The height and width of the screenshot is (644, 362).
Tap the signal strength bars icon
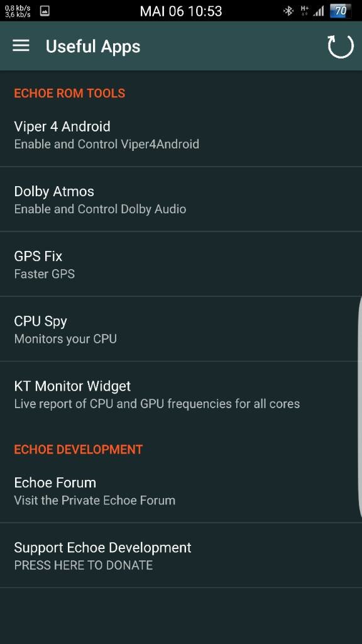coord(319,11)
